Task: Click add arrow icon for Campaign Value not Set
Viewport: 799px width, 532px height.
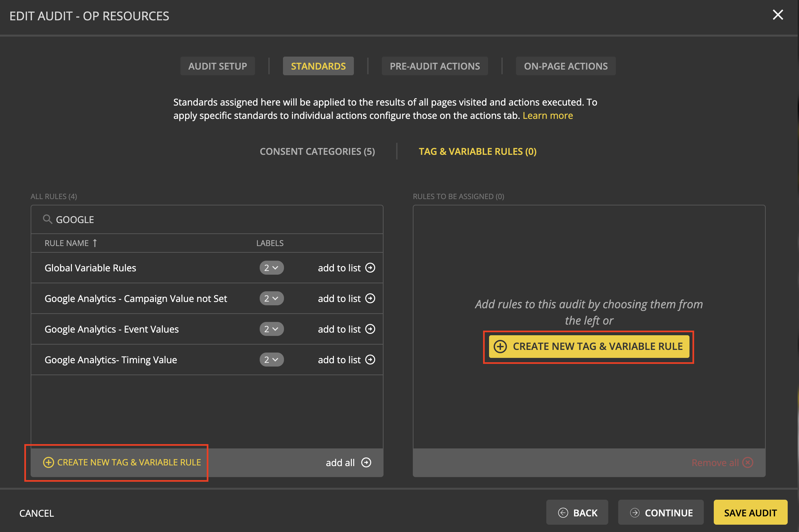Action: click(x=370, y=298)
